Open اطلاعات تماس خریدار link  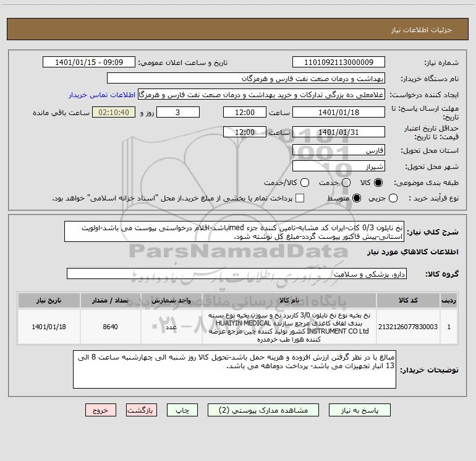click(x=102, y=95)
